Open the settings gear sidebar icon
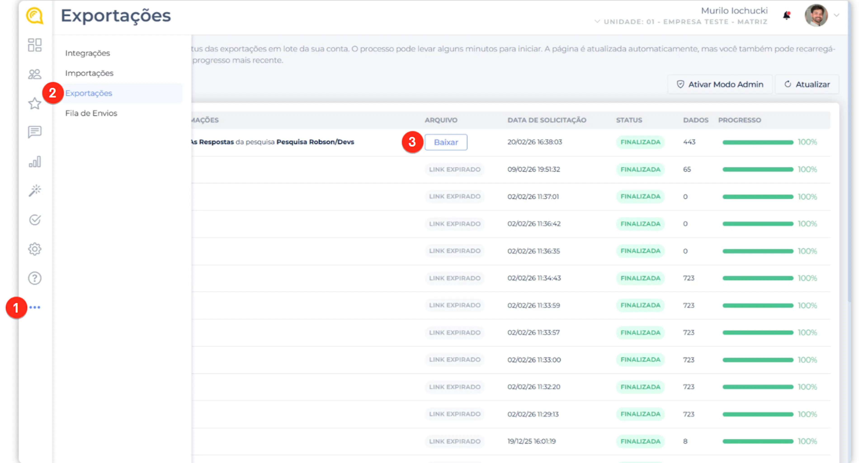 point(35,249)
